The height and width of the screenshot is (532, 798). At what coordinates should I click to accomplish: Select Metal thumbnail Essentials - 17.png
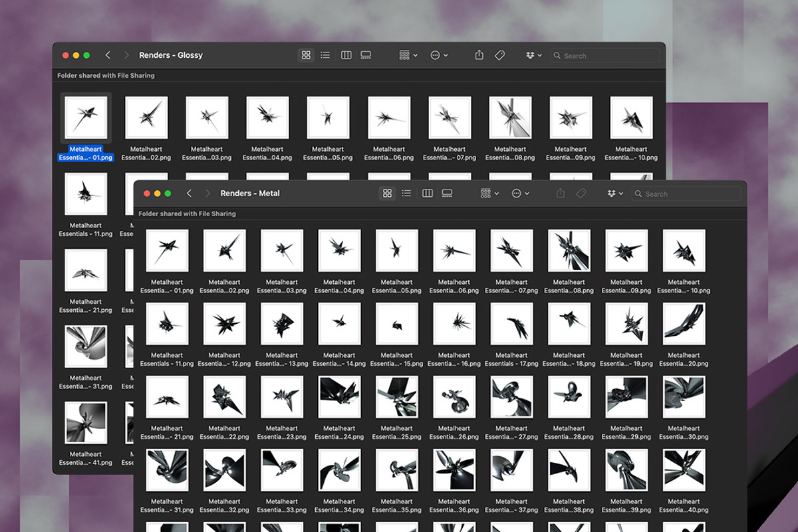click(x=511, y=324)
